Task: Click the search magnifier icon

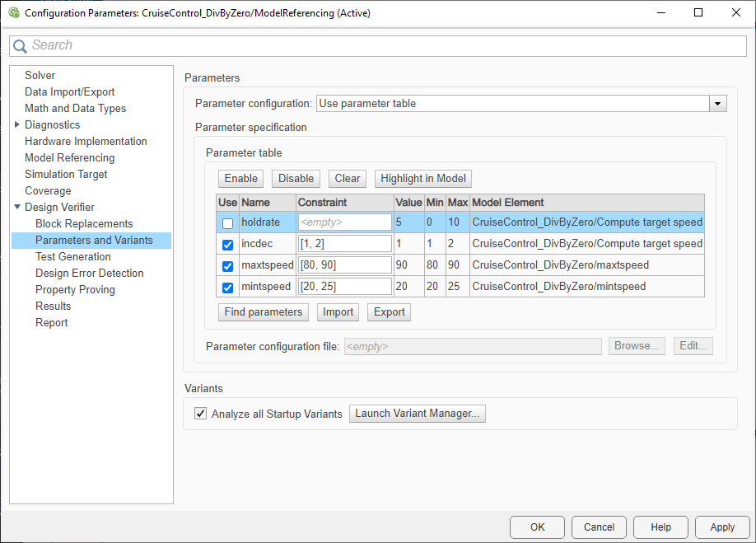Action: (20, 46)
